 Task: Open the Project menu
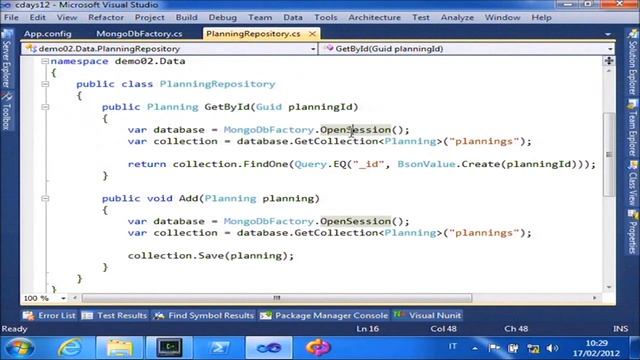149,18
